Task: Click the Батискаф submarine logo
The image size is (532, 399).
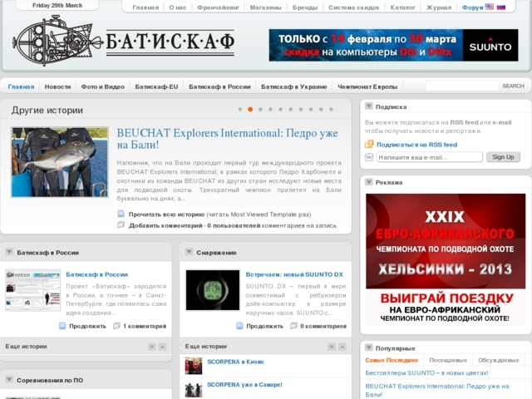Action: [124, 41]
